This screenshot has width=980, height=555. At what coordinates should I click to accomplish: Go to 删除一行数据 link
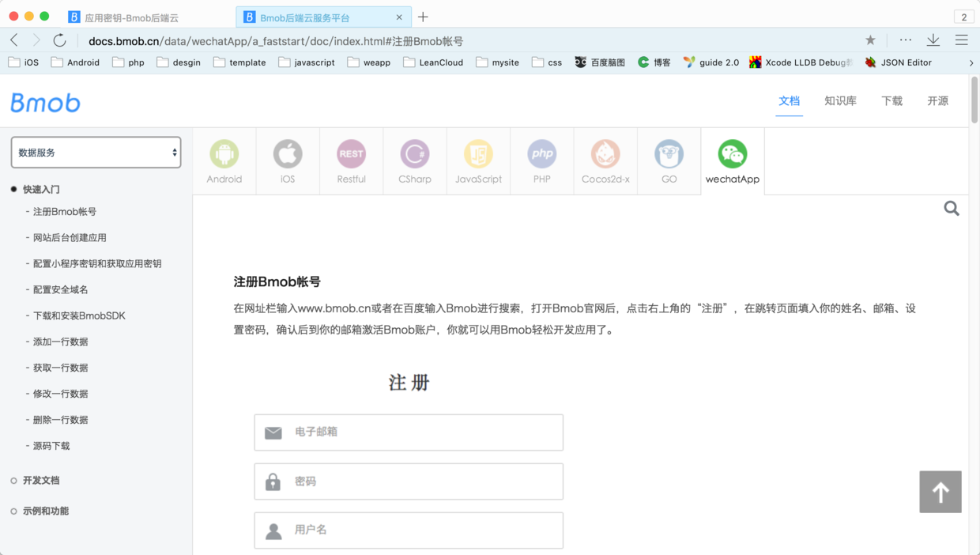click(x=61, y=420)
